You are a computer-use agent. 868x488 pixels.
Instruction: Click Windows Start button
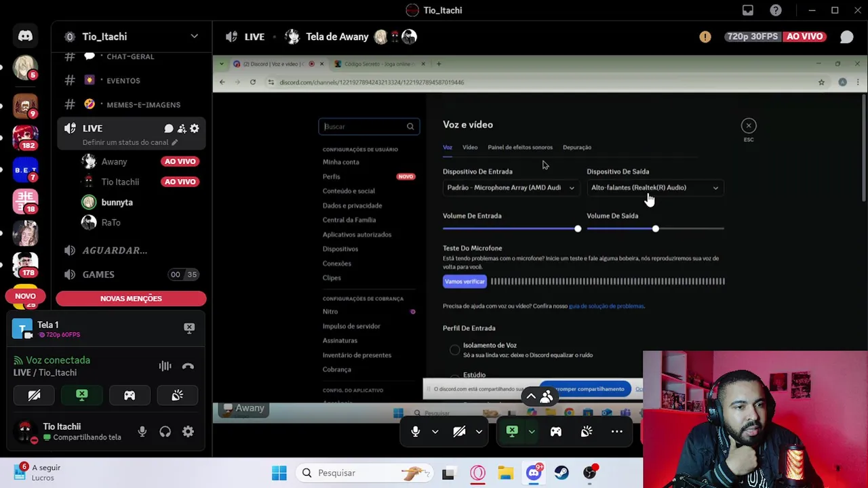point(279,473)
